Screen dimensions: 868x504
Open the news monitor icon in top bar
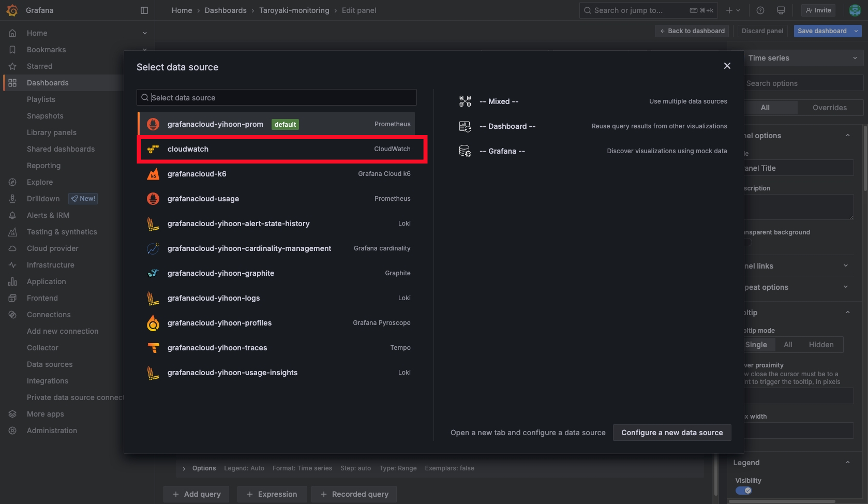point(781,10)
